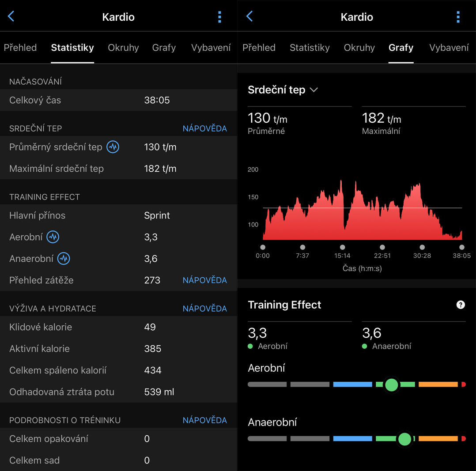Select Statistiky tab on right screen

click(310, 48)
